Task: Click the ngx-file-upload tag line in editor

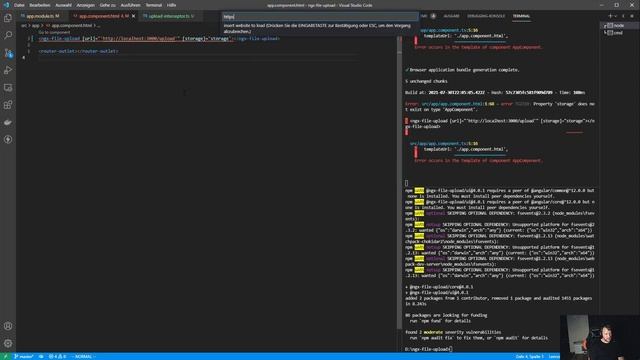Action: tap(159, 39)
